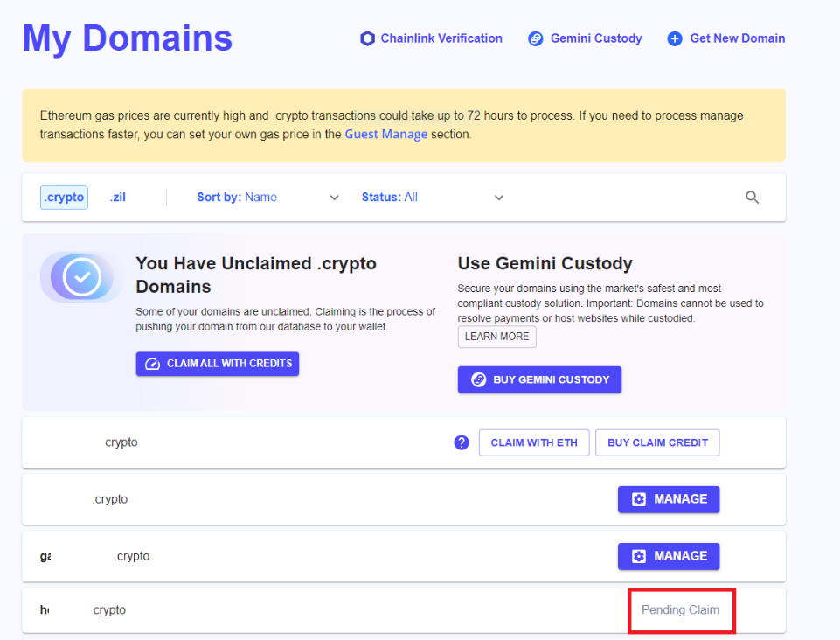Click the speedometer icon on Claim All
The height and width of the screenshot is (640, 840).
(x=152, y=364)
